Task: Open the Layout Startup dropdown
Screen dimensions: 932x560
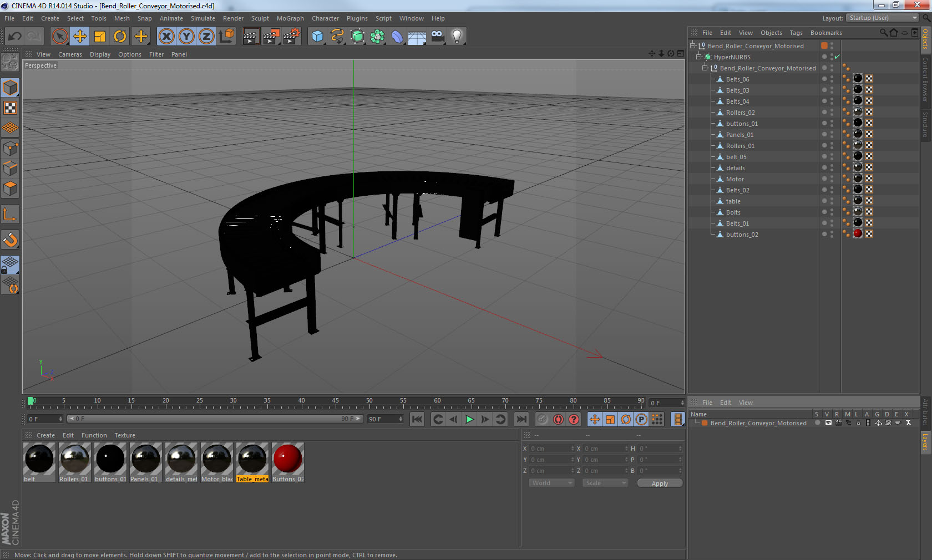Action: (x=883, y=18)
